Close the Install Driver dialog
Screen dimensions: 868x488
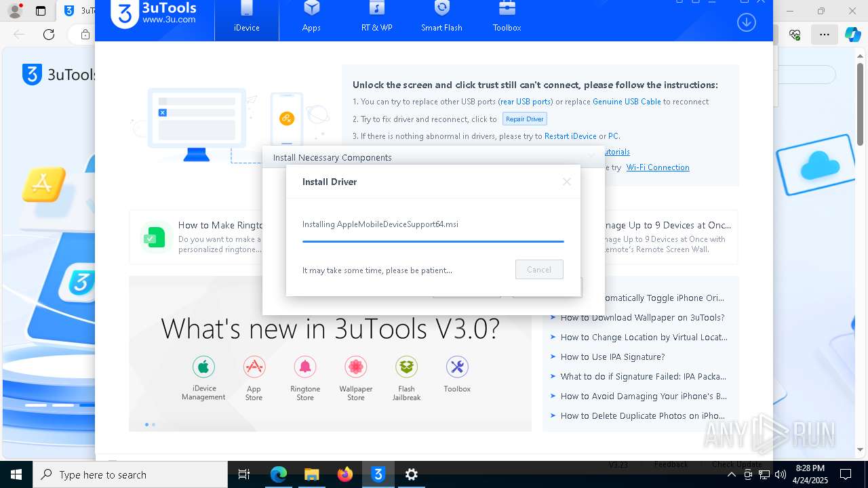pyautogui.click(x=567, y=182)
